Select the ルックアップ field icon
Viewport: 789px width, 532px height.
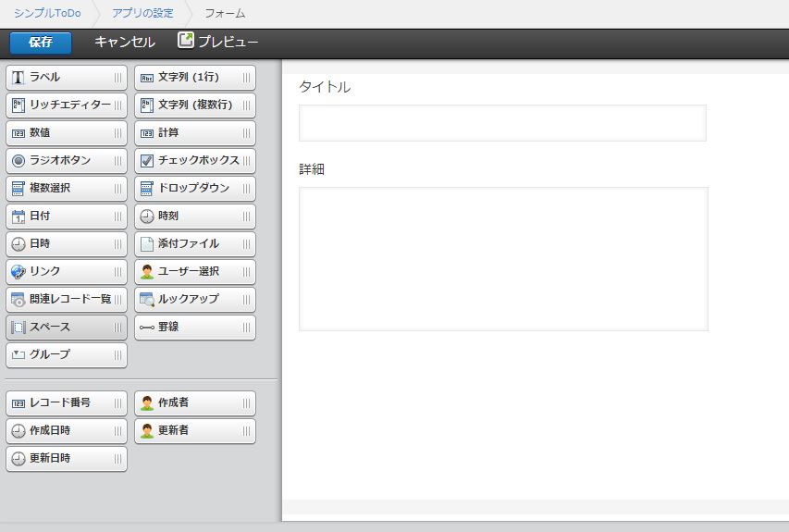pyautogui.click(x=147, y=300)
